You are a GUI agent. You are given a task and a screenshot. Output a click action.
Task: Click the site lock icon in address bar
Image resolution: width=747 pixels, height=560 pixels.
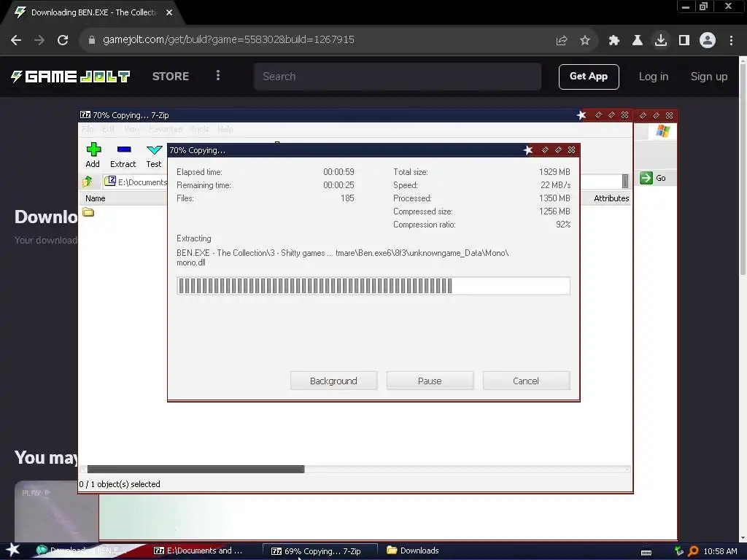(x=92, y=40)
